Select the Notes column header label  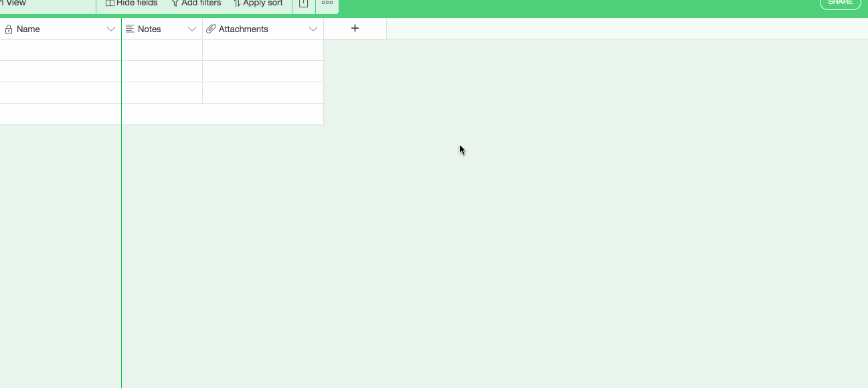(149, 29)
